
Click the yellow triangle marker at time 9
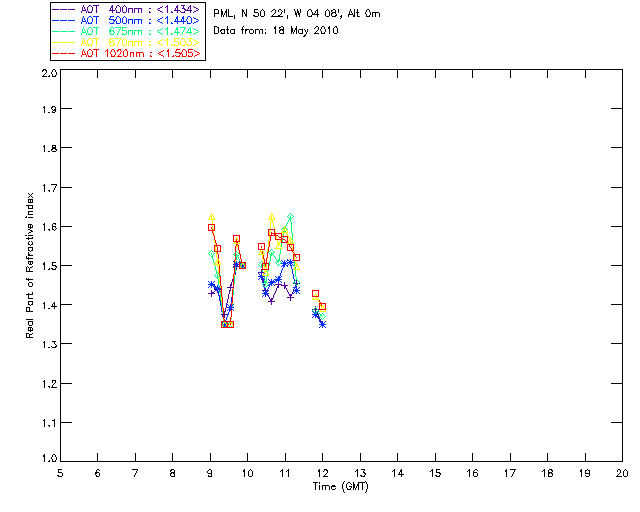point(211,217)
